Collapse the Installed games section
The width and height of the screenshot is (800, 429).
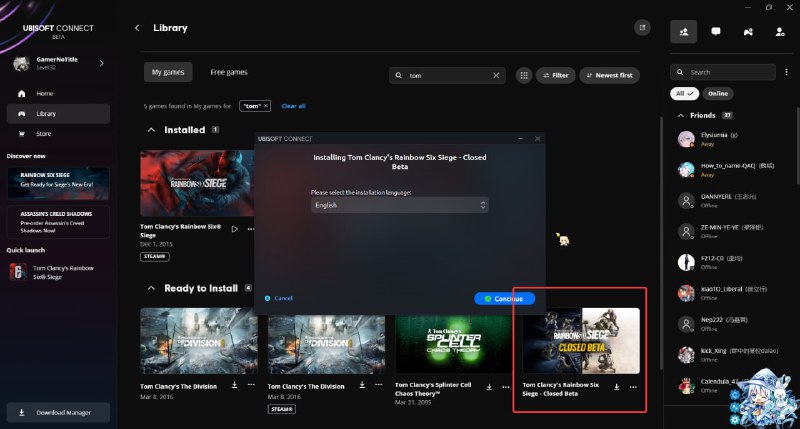point(151,130)
